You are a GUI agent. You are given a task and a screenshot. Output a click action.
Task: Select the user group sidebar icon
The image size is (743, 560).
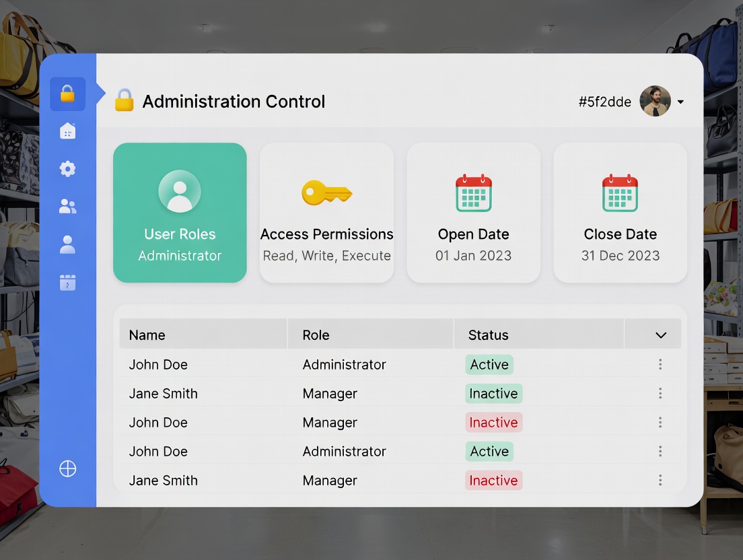click(x=67, y=207)
